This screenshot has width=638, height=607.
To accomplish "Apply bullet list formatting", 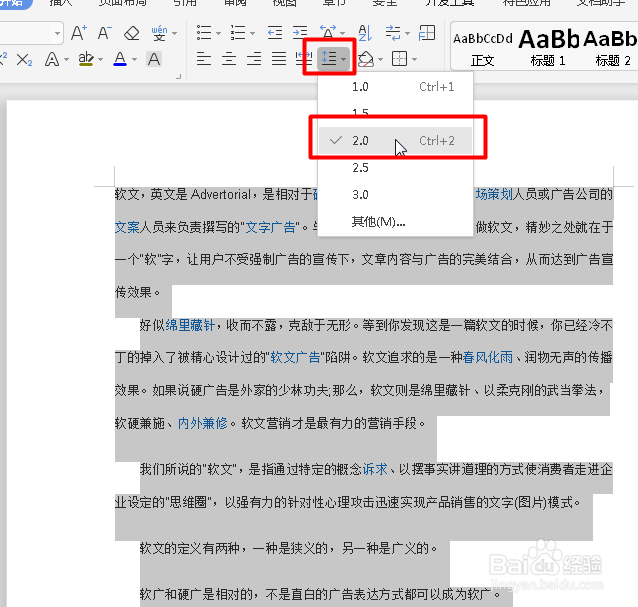I will coord(204,33).
